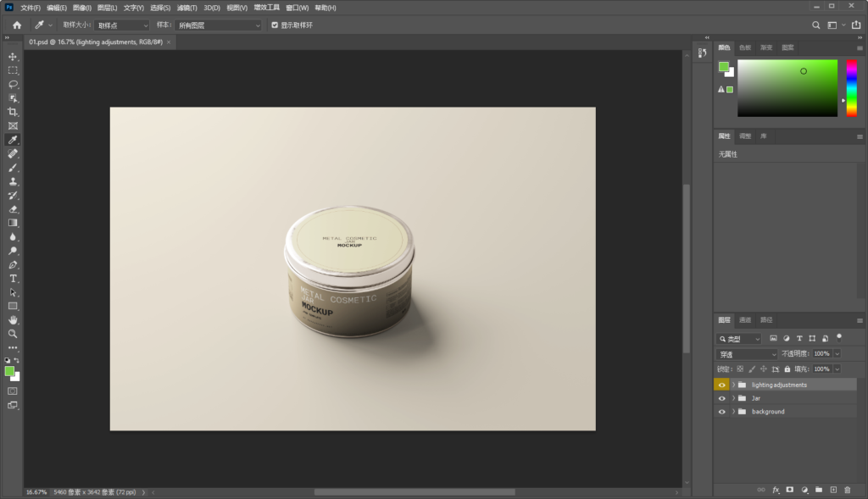Select the Crop tool
Viewport: 868px width, 499px height.
(13, 113)
